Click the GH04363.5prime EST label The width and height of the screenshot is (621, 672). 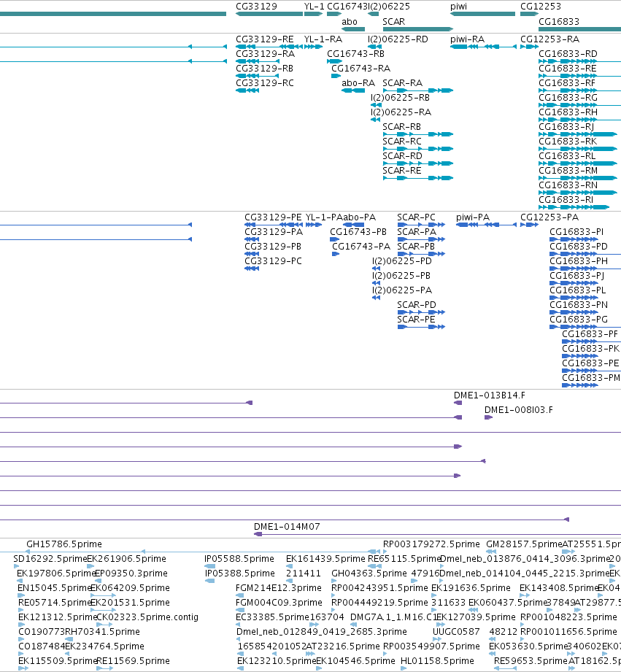click(x=369, y=573)
